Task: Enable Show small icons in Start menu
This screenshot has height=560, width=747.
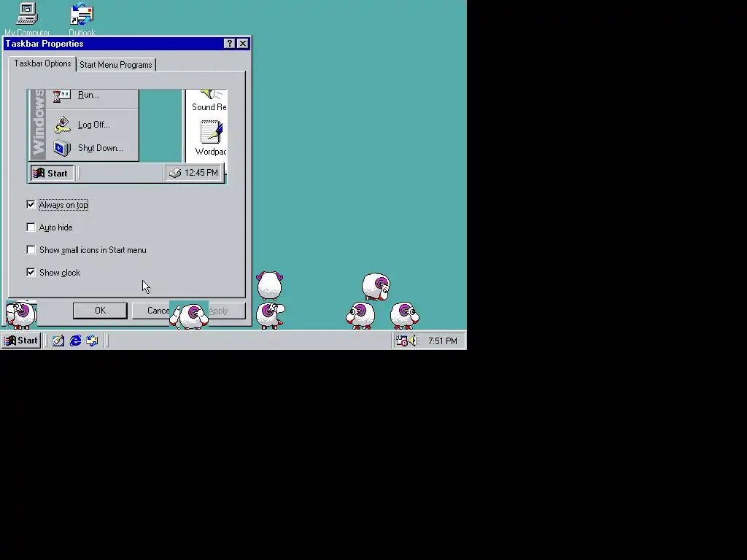Action: click(x=31, y=250)
